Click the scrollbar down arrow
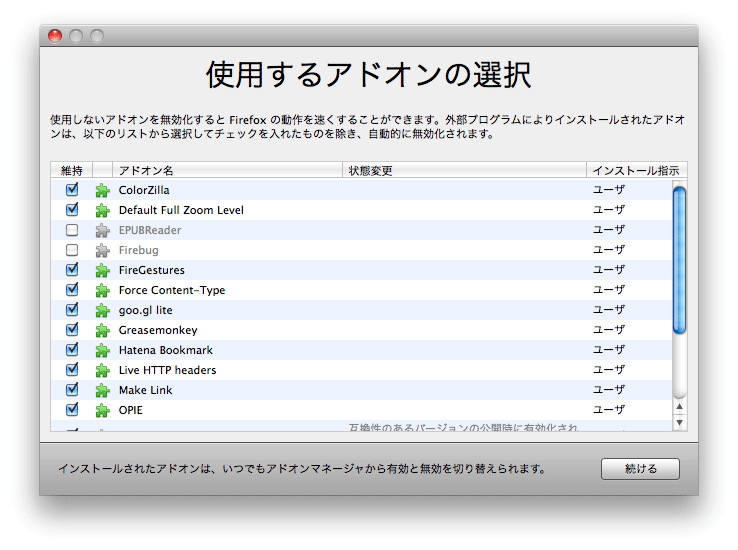 click(680, 423)
